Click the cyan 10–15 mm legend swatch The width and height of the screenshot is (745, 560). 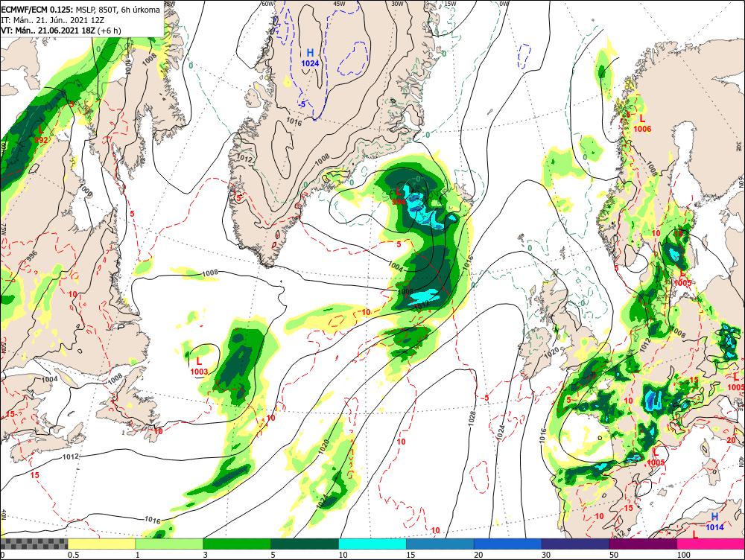[372, 544]
